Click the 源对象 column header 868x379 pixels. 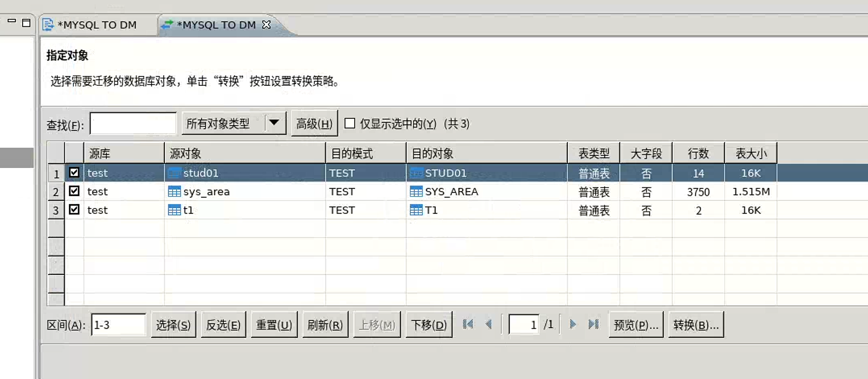click(x=245, y=153)
